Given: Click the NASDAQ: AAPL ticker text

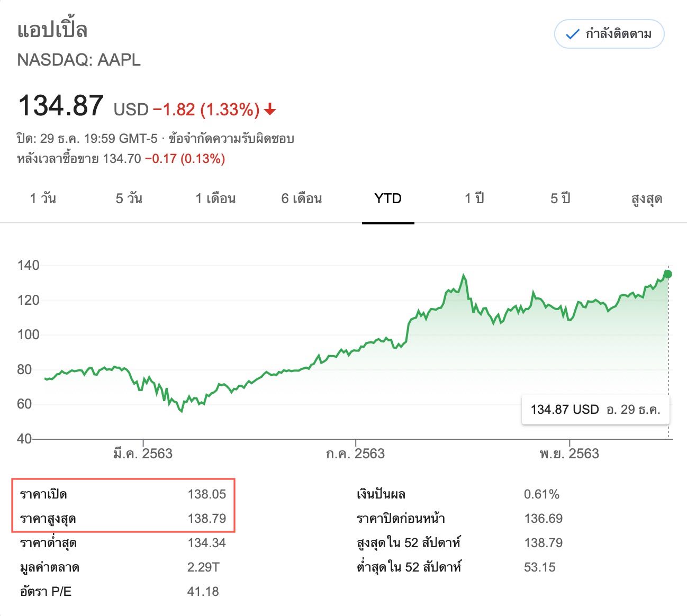Looking at the screenshot, I should 79,60.
